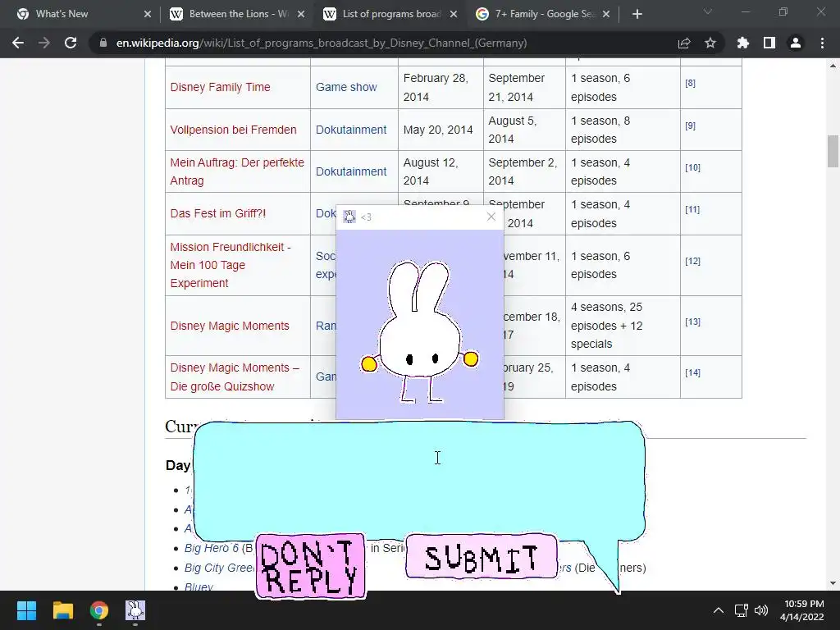The height and width of the screenshot is (630, 840).
Task: Open the Chrome extensions puzzle icon
Action: coord(743,43)
